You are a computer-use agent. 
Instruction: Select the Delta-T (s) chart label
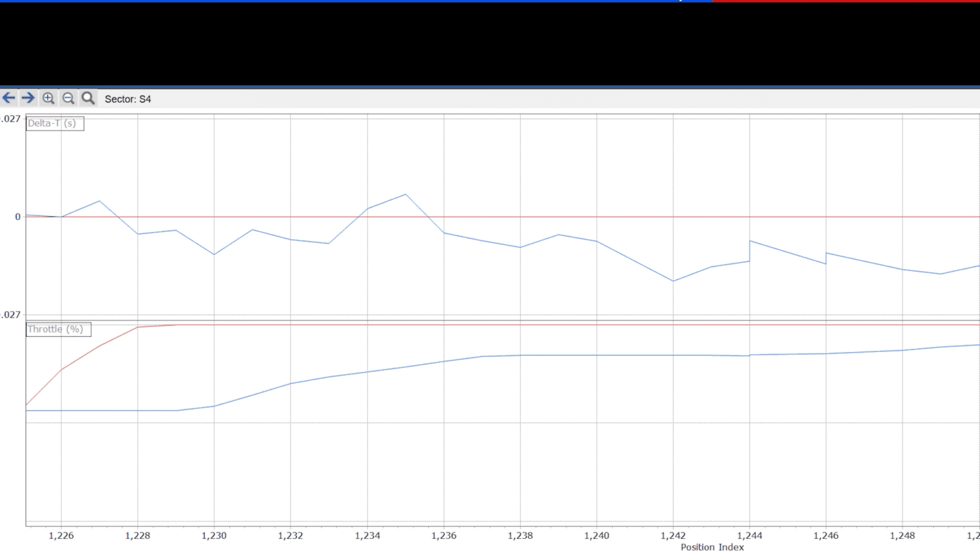pos(54,123)
